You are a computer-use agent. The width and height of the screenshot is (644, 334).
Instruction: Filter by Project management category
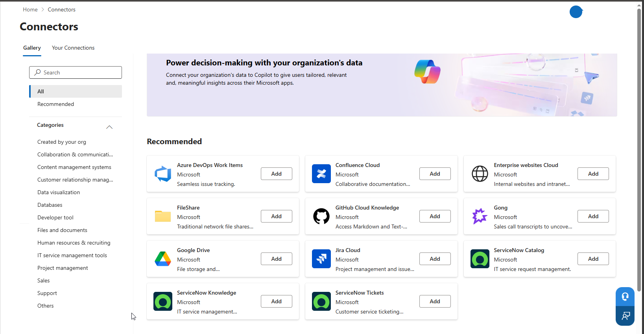coord(63,268)
